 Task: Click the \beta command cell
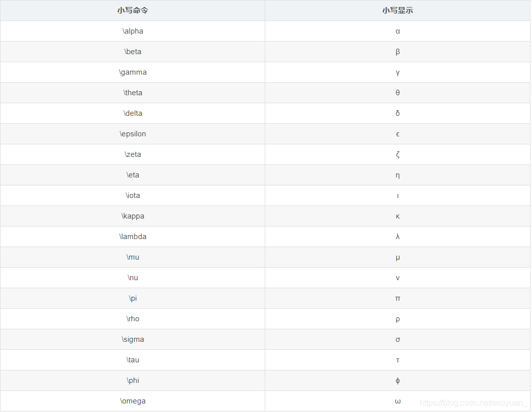[x=133, y=52]
